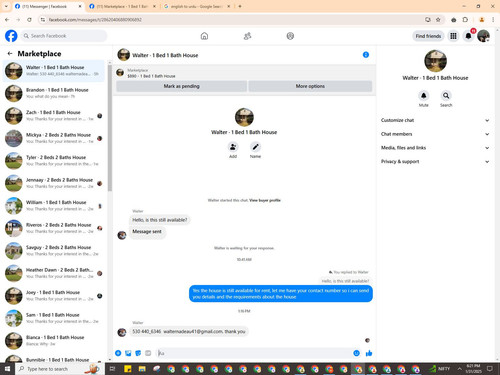Open the Brandon - 1 Bed 1 Bath House chat
Screen dimensions: 500x375
pos(54,93)
